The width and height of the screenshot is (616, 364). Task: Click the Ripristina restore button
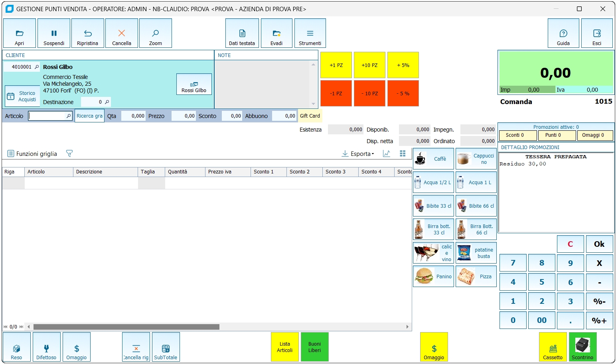click(88, 33)
